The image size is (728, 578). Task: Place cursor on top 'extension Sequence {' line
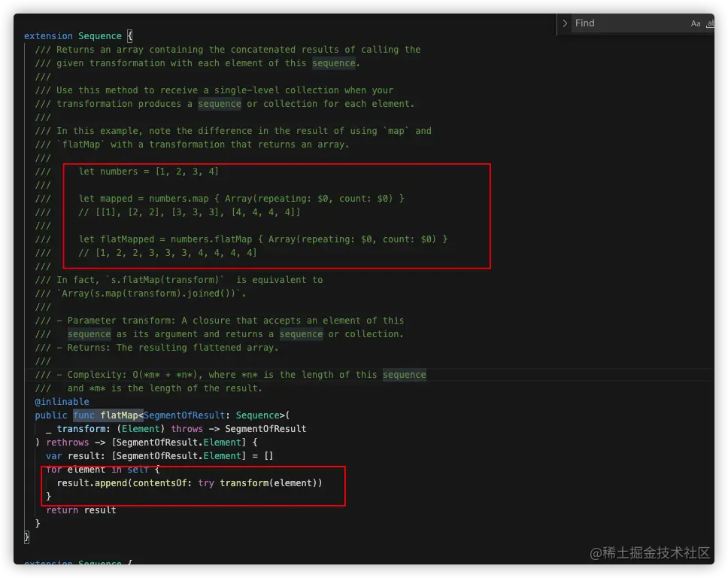(x=78, y=36)
